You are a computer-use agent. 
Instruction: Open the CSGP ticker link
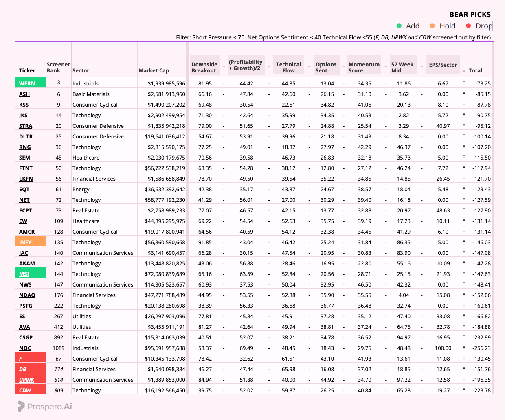26,337
